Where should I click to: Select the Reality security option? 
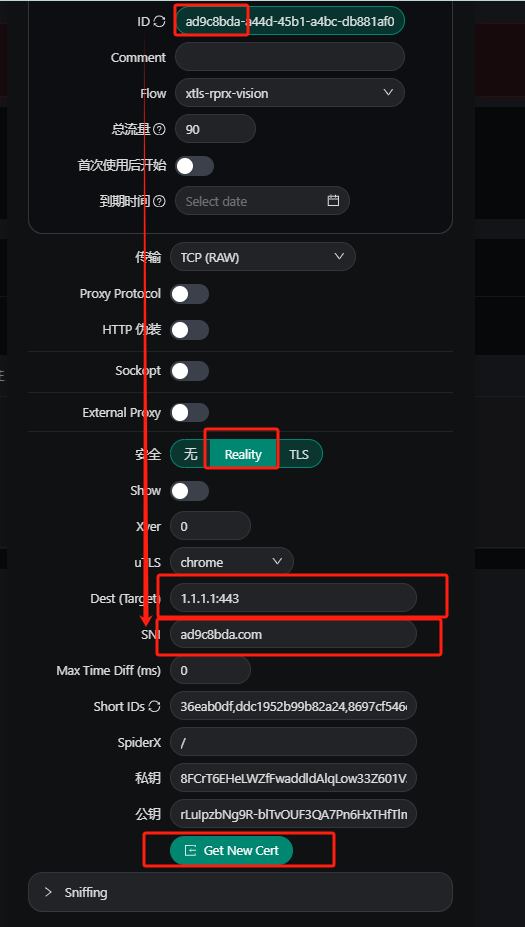point(243,454)
